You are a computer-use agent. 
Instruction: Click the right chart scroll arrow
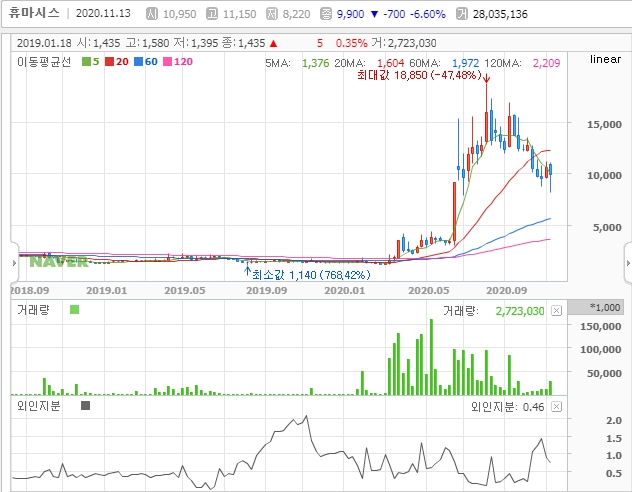628,263
